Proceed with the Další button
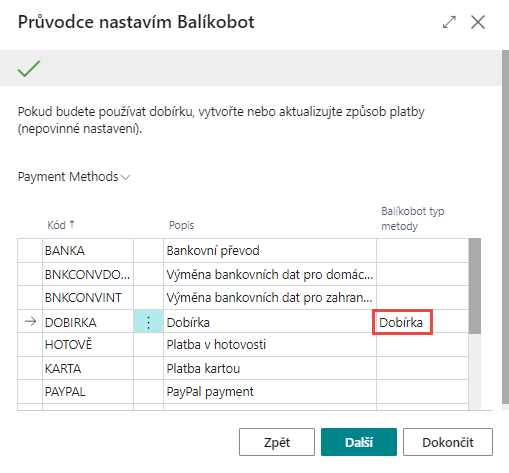 (359, 442)
